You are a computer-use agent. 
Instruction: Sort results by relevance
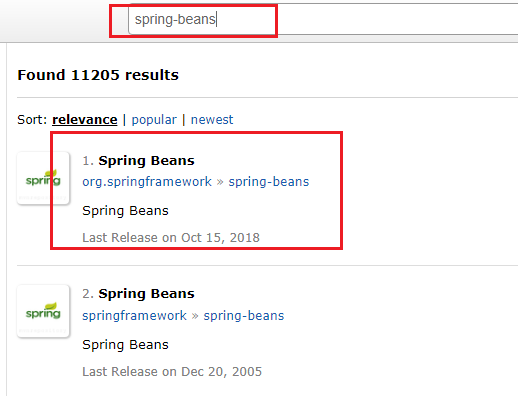(85, 120)
